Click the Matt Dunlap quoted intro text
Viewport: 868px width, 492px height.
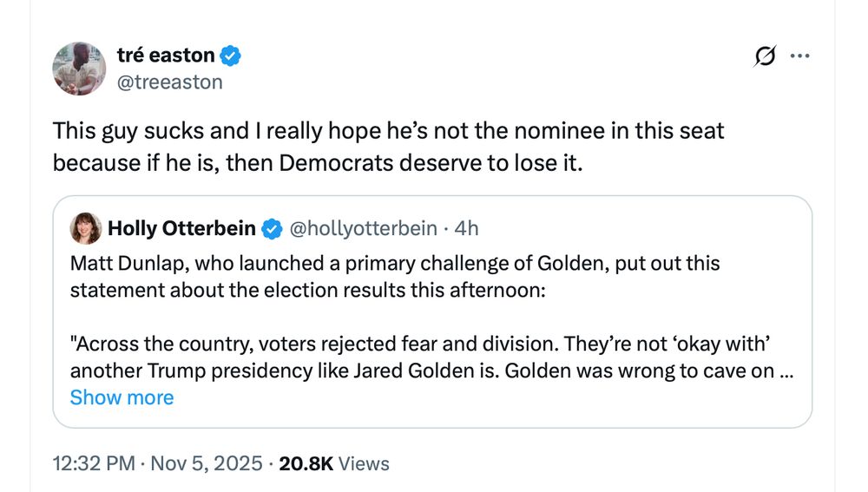click(395, 276)
